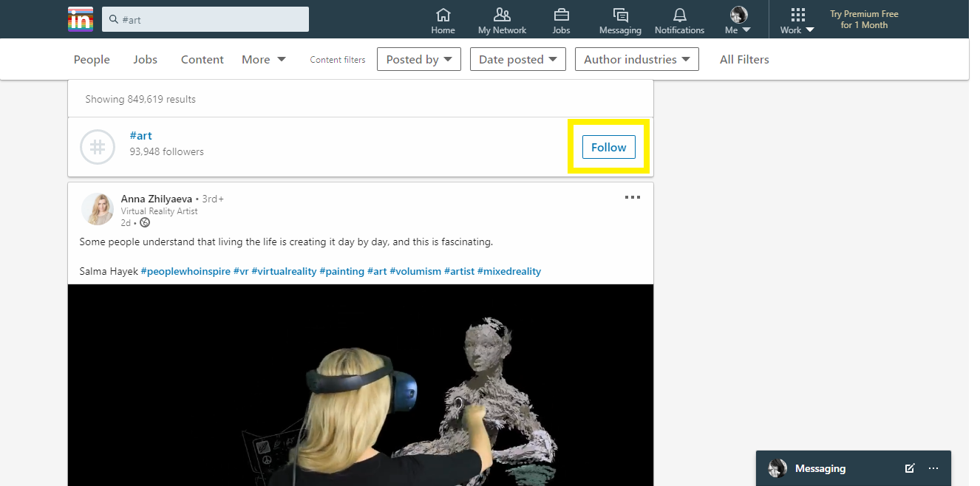This screenshot has width=980, height=486.
Task: Open the Posted by dropdown
Action: pos(419,59)
